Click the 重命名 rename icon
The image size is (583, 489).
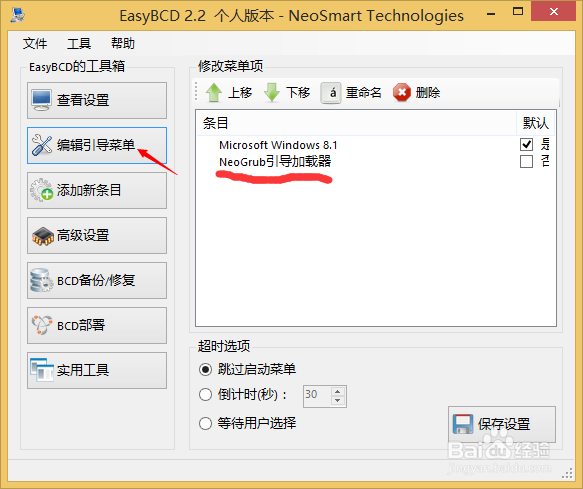tap(331, 93)
